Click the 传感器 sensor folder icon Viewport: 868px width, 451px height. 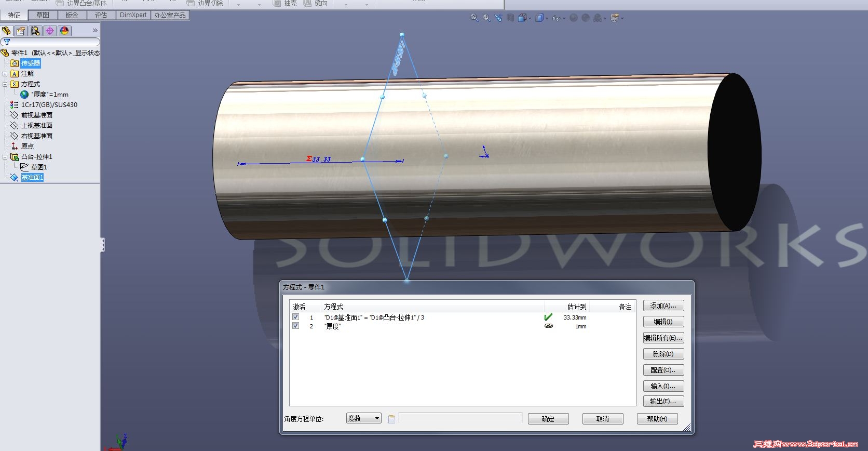tap(15, 63)
